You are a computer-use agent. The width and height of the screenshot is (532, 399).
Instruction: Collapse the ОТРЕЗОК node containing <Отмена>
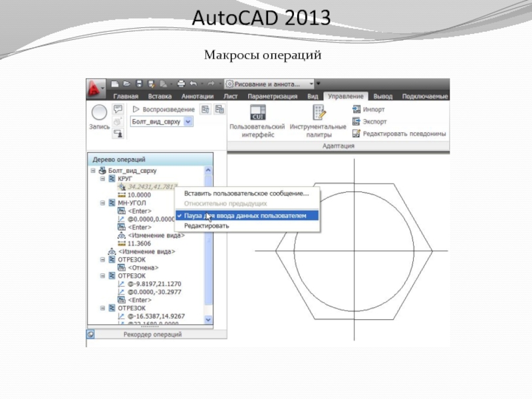pos(102,259)
